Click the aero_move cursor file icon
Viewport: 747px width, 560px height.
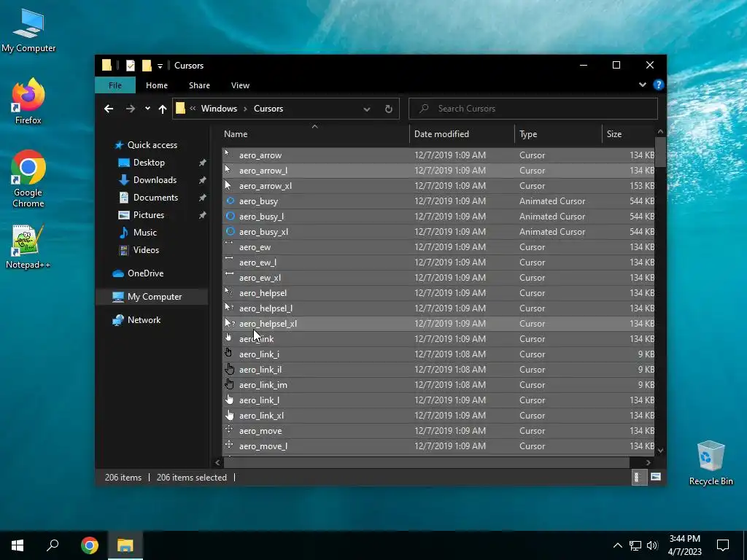pos(229,430)
